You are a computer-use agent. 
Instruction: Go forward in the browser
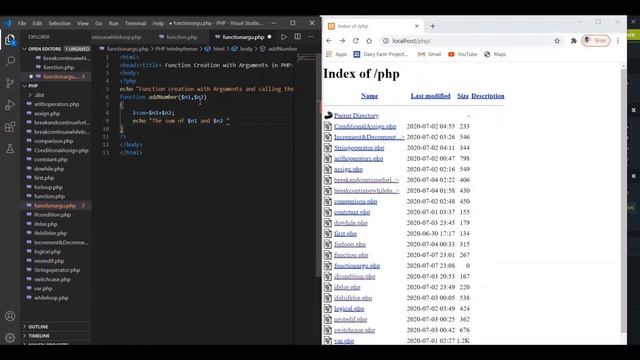click(342, 41)
